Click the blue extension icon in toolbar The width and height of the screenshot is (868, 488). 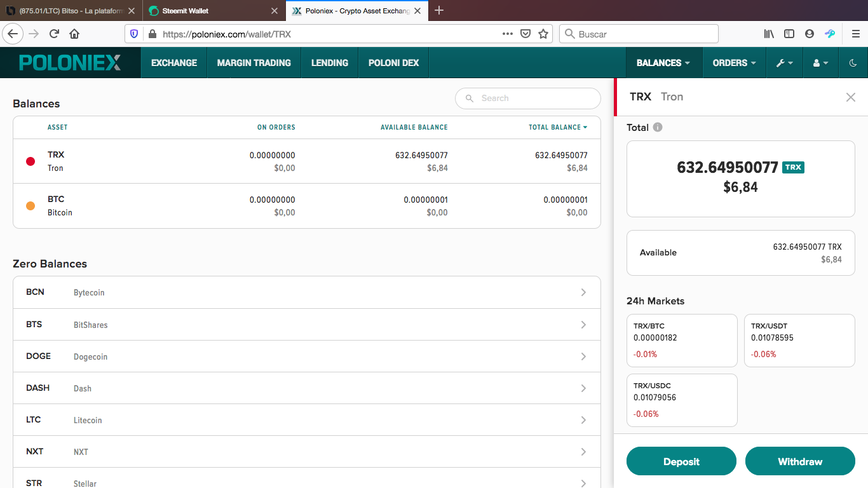tap(830, 34)
